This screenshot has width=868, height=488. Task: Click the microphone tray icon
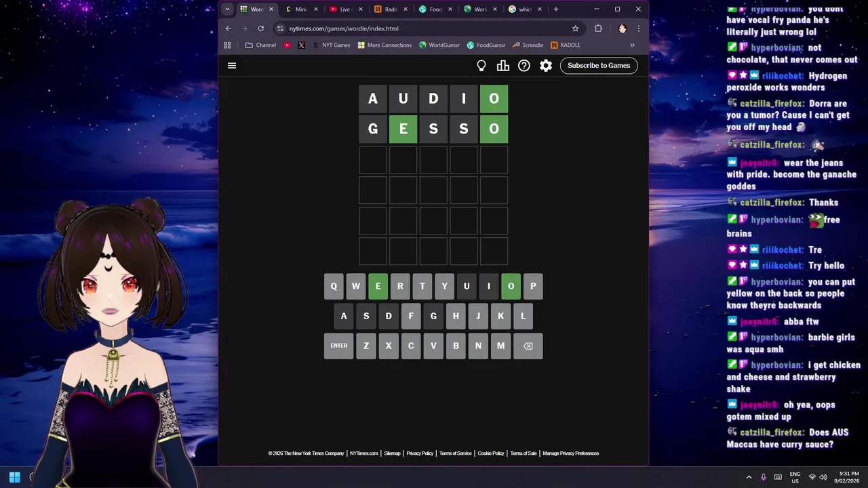(764, 477)
